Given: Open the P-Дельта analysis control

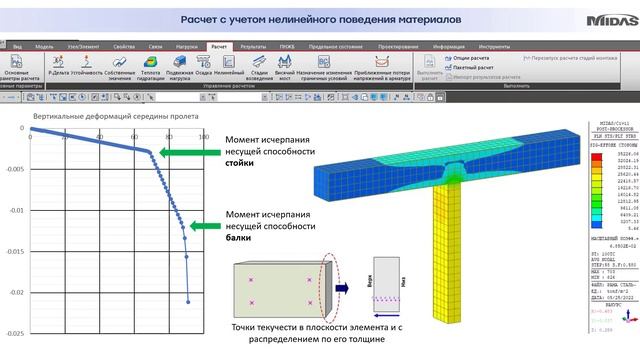Looking at the screenshot, I should pos(58,65).
